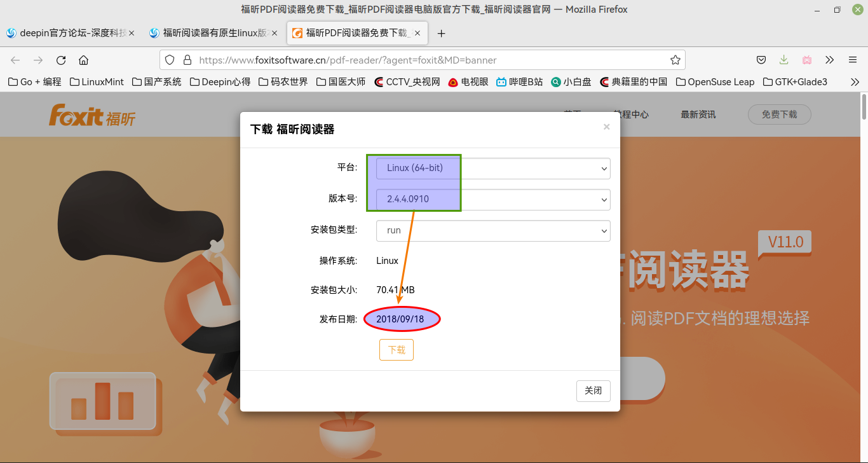This screenshot has width=868, height=463.
Task: Click the 下载 download button
Action: pyautogui.click(x=396, y=349)
